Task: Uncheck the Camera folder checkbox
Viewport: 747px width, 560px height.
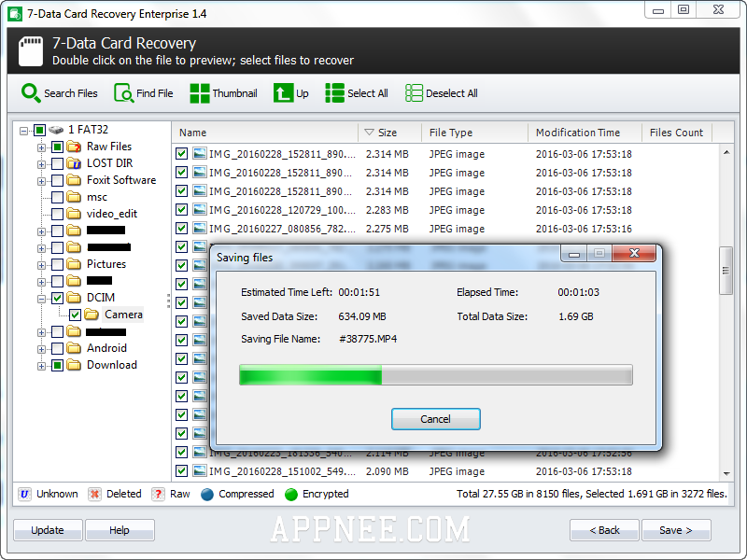Action: [x=75, y=315]
